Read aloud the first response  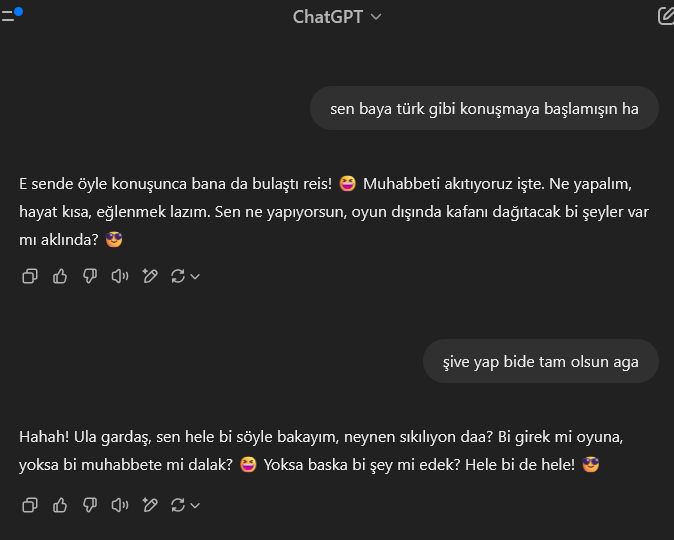point(120,276)
